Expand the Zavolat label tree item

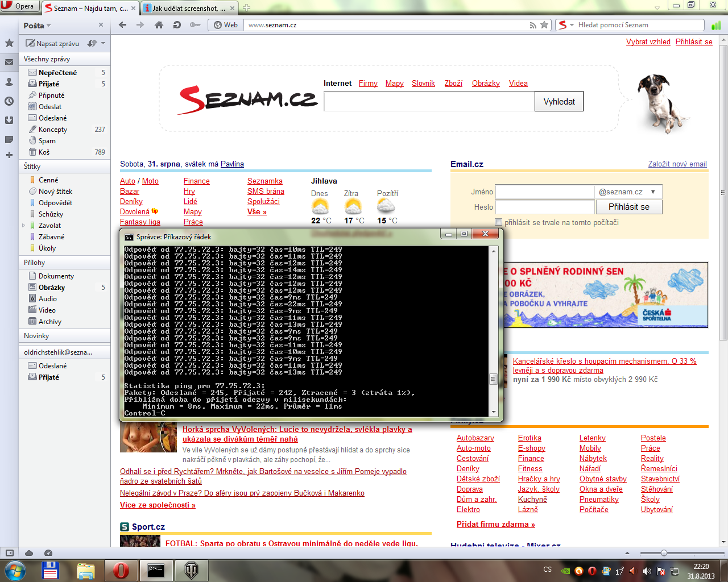pos(23,226)
